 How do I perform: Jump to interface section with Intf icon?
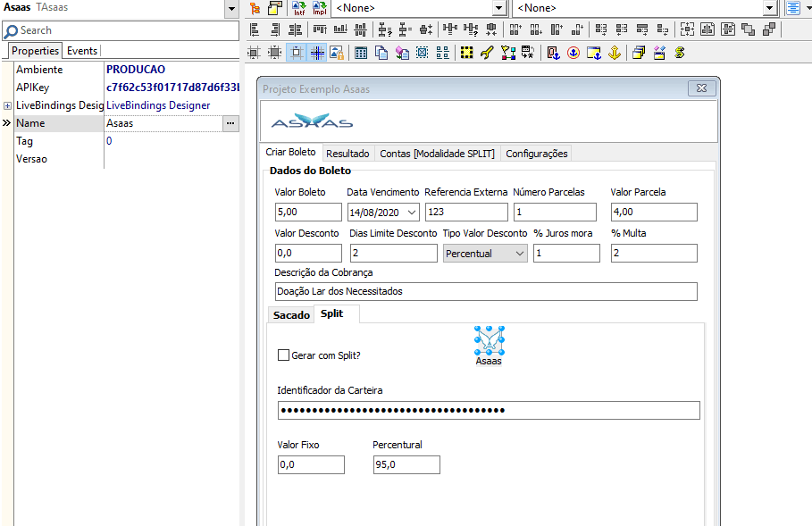[x=299, y=8]
